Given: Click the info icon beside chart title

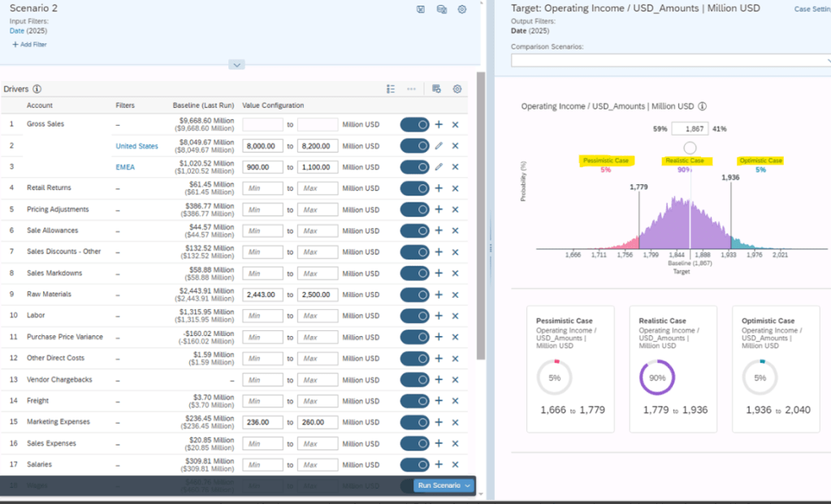Looking at the screenshot, I should click(x=703, y=106).
